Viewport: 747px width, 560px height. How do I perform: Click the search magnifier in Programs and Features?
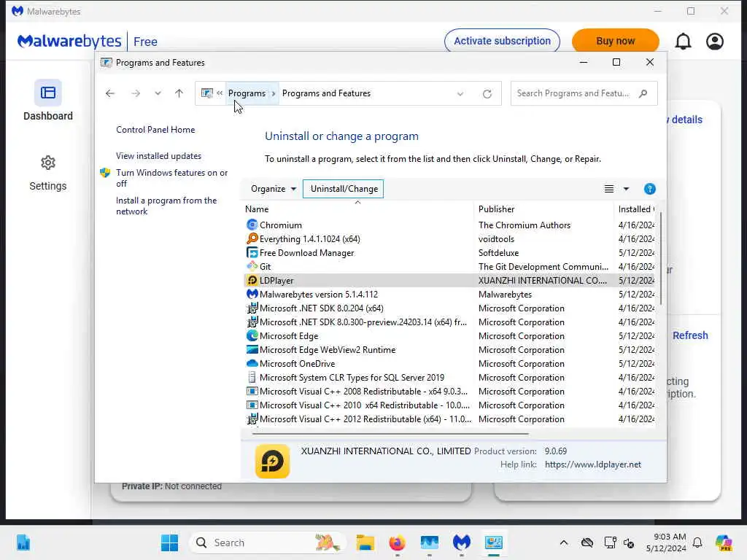pyautogui.click(x=643, y=93)
